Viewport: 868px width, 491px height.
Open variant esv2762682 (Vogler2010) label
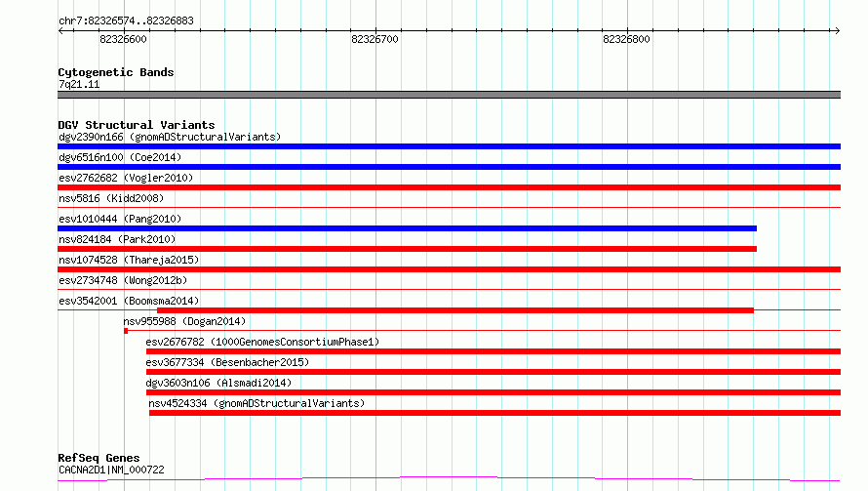tap(126, 178)
